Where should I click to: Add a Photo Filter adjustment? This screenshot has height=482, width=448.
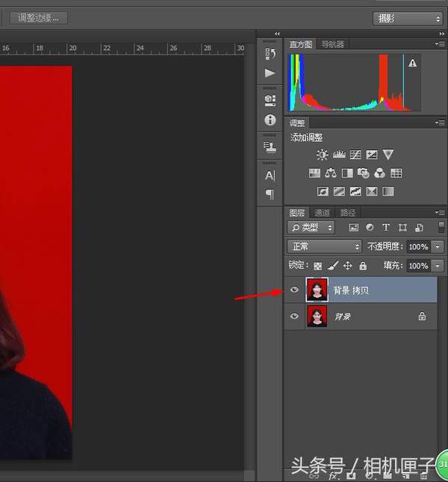coord(364,173)
